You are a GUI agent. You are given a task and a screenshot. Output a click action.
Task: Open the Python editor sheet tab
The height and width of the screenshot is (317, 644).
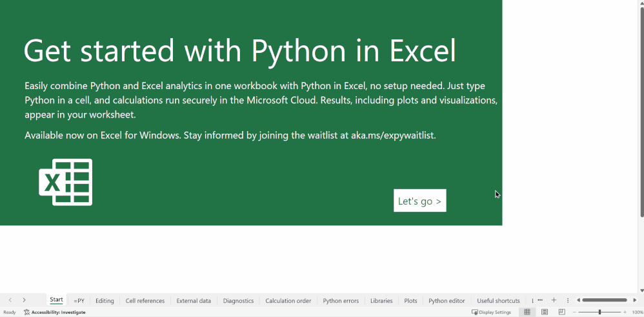[447, 301]
